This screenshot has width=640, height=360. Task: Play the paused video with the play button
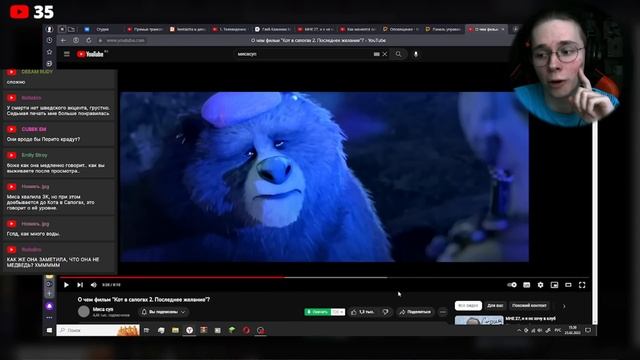66,285
